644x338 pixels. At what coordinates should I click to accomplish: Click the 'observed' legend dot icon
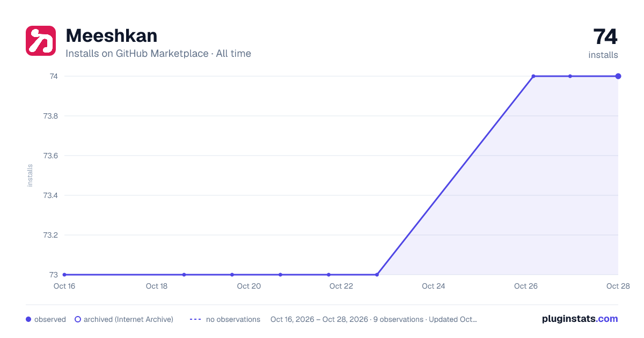click(28, 319)
